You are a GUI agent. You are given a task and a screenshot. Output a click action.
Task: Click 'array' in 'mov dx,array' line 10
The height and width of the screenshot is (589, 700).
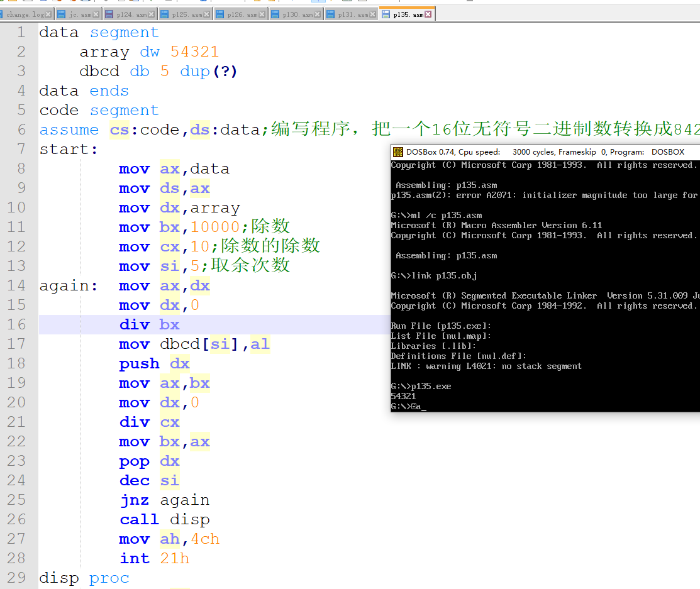point(215,208)
